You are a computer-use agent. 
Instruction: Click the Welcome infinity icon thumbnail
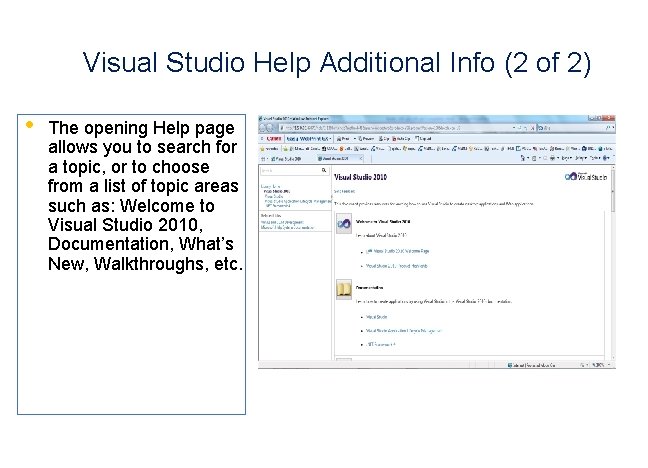click(344, 224)
